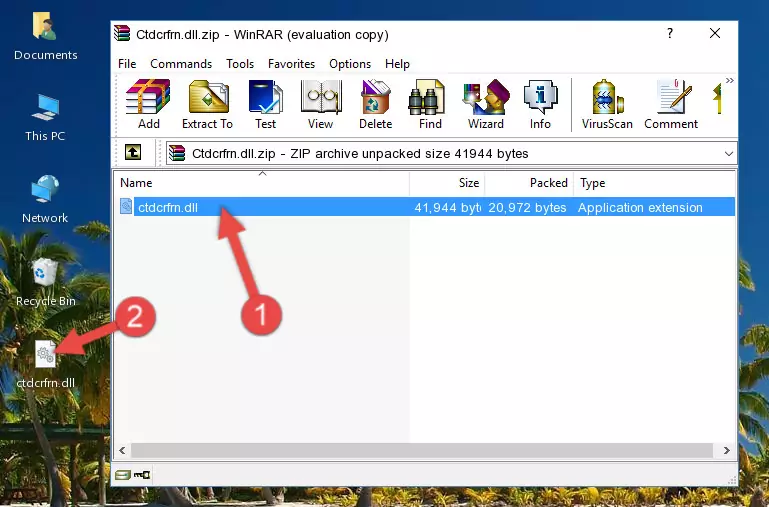This screenshot has height=507, width=769.
Task: Open the Favorites menu
Action: point(291,64)
